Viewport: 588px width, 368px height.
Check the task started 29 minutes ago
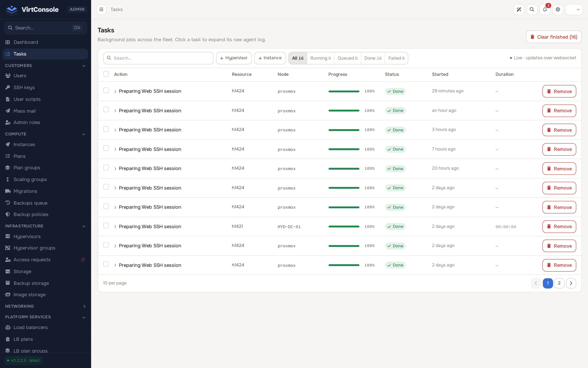click(x=106, y=90)
